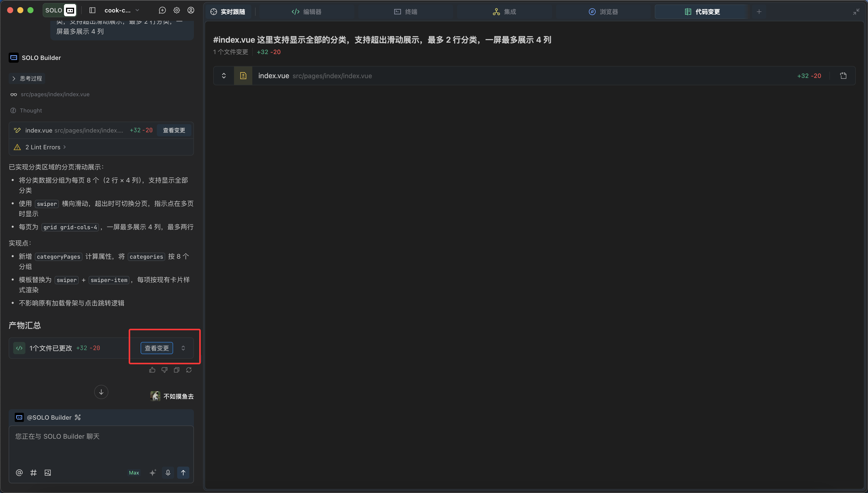Click the thumbs up feedback icon

[x=152, y=370]
